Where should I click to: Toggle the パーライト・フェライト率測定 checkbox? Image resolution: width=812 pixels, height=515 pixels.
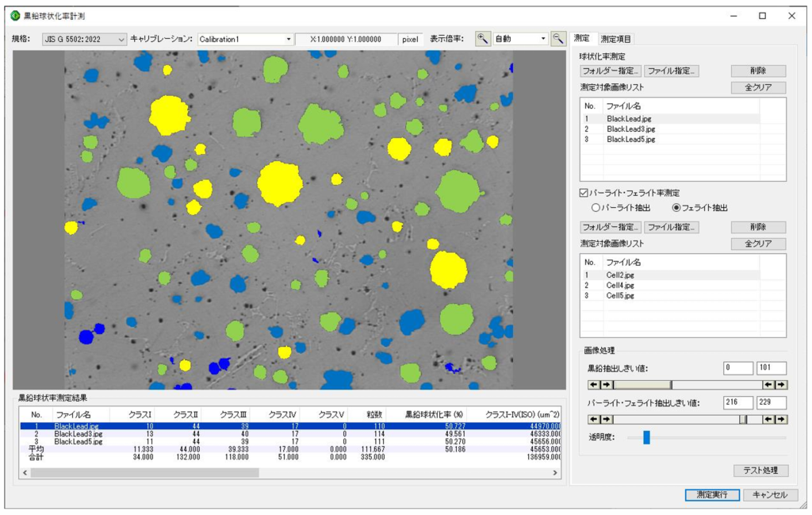[x=584, y=193]
